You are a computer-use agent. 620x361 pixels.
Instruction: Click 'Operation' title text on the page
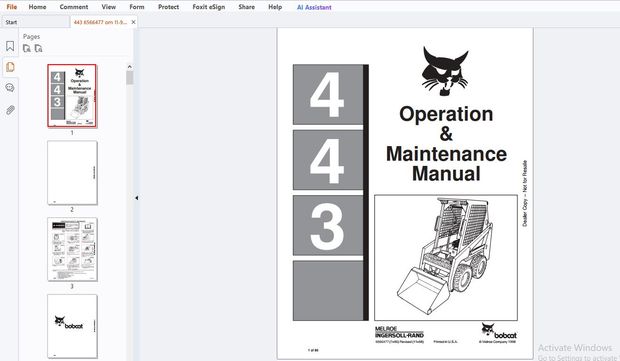pos(446,115)
